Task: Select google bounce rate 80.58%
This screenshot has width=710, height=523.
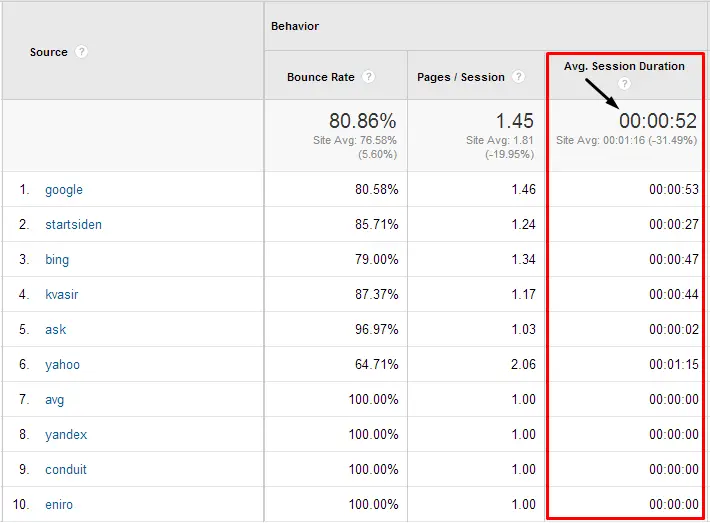Action: (377, 189)
